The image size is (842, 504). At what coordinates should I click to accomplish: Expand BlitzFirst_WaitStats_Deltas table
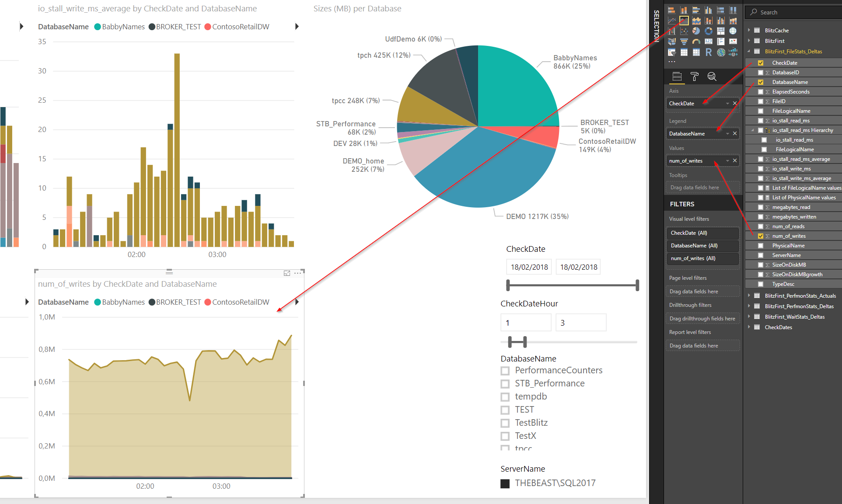point(749,317)
